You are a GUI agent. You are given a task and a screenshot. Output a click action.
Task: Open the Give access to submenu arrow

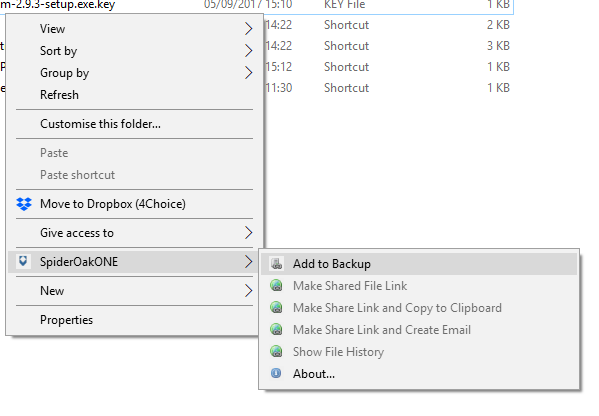point(248,232)
